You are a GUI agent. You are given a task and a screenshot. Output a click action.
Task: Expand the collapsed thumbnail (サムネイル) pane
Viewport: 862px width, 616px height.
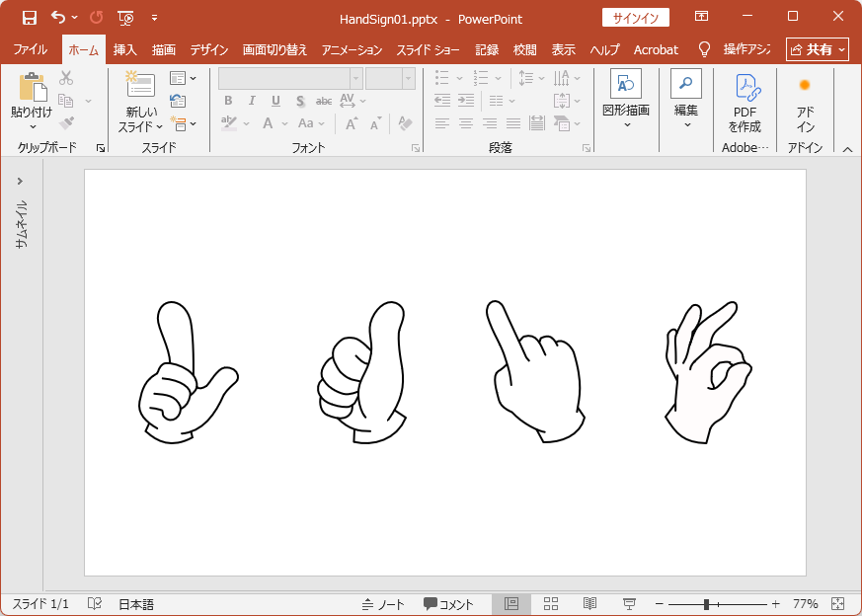point(20,182)
